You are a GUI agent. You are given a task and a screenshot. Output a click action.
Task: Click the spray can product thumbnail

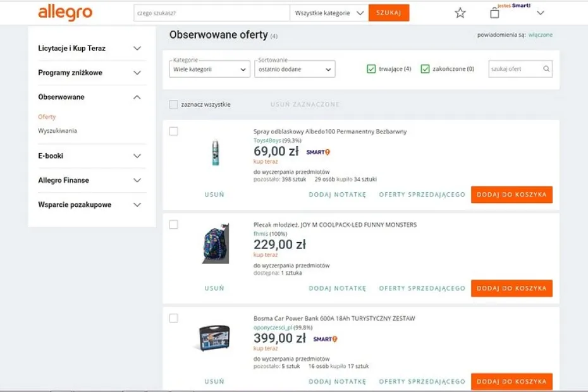(215, 152)
